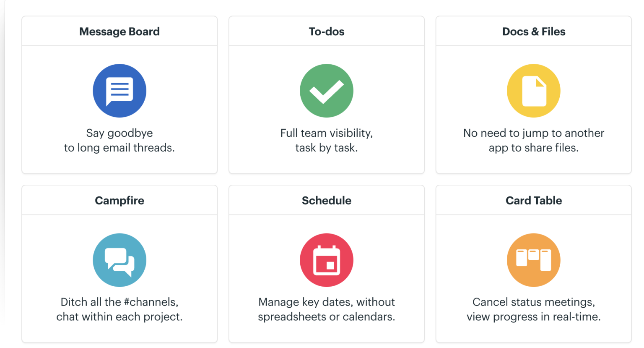Select the Campfire heading
Viewport: 644px width, 348px height.
point(119,200)
